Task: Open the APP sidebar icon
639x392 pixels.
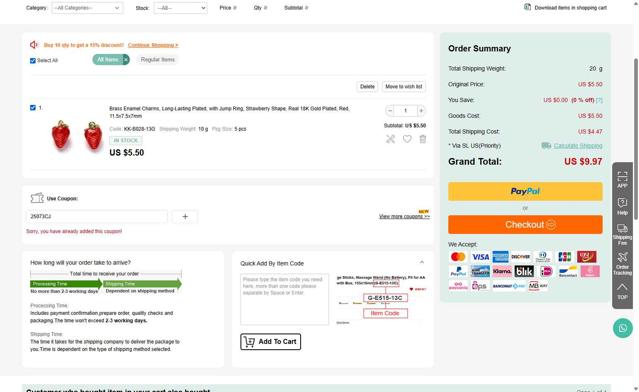Action: pyautogui.click(x=622, y=180)
